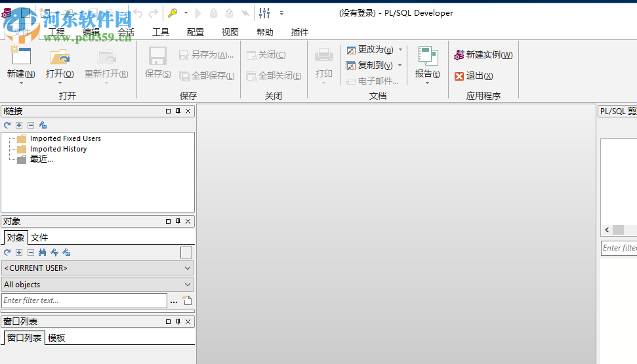This screenshot has width=637, height=364.
Task: Click the Break lightning icon
Action: tap(245, 13)
